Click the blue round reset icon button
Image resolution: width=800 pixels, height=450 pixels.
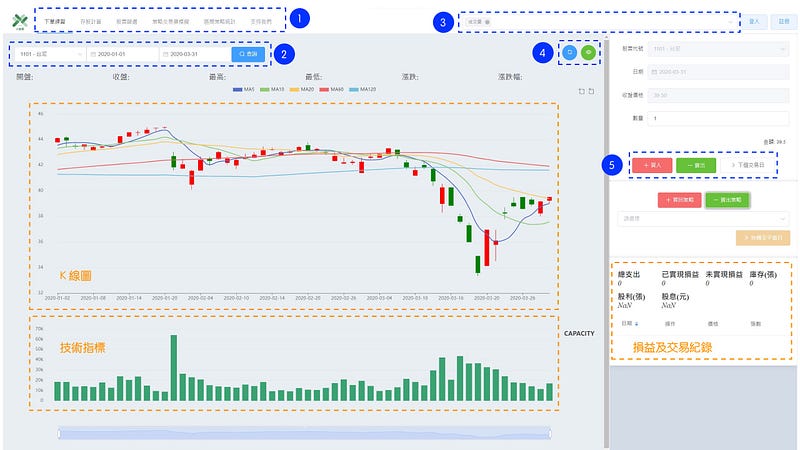570,52
